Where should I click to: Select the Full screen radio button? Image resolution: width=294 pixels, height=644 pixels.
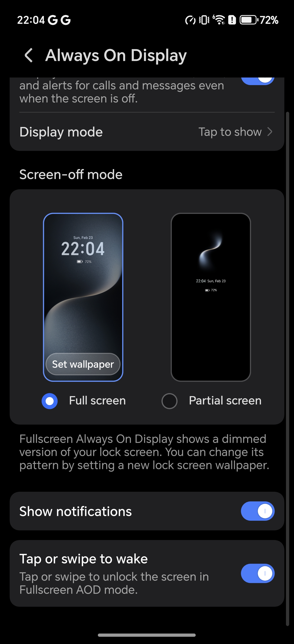click(50, 401)
